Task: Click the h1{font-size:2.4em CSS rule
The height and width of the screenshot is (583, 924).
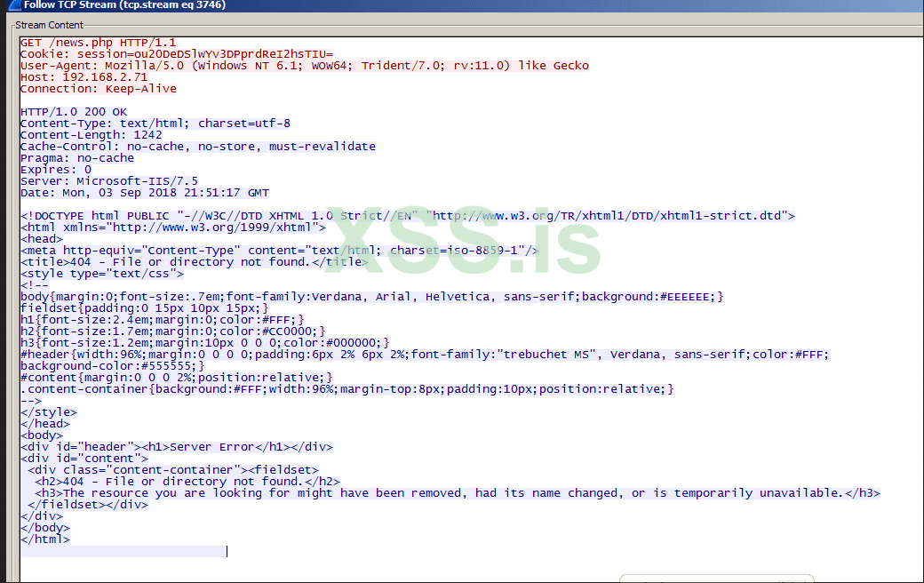Action: coord(162,320)
